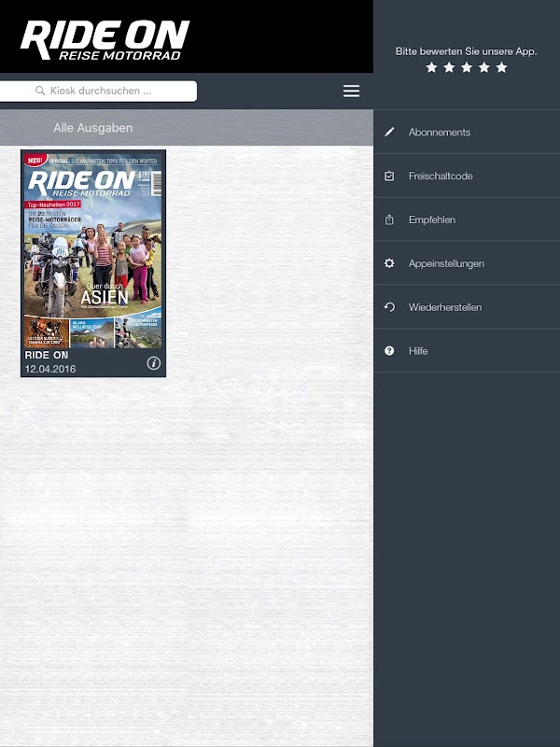This screenshot has height=747, width=560.
Task: Click the RIDE ON issue title caption
Action: tap(47, 355)
